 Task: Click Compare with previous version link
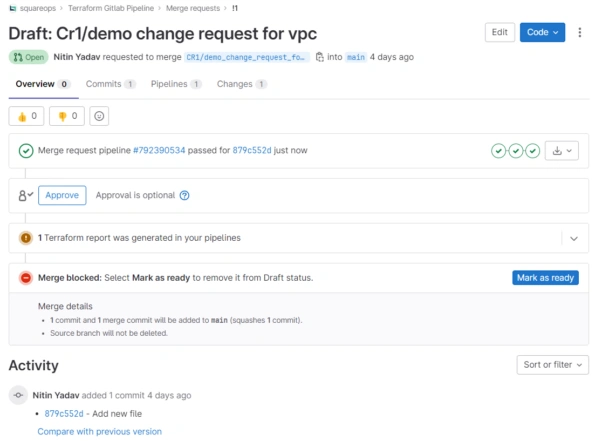pos(99,432)
